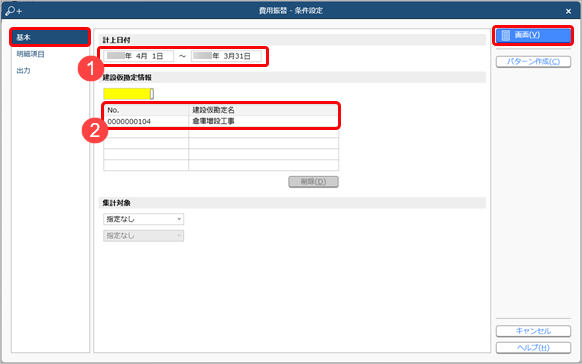This screenshot has width=582, height=364.
Task: Click the disabled 削除(D) button
Action: (x=313, y=182)
